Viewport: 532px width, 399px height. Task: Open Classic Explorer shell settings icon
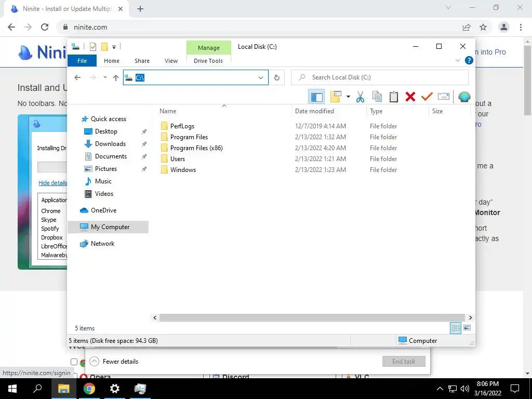(464, 97)
